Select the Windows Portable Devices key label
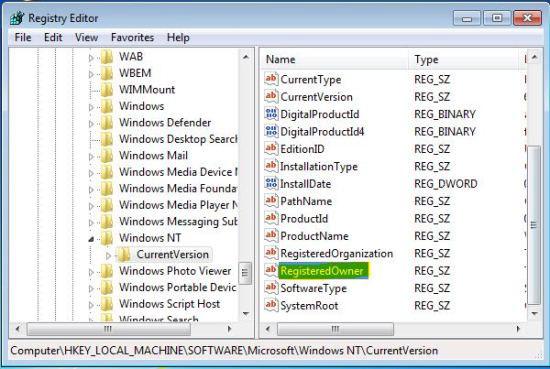The height and width of the screenshot is (369, 550). (x=177, y=287)
